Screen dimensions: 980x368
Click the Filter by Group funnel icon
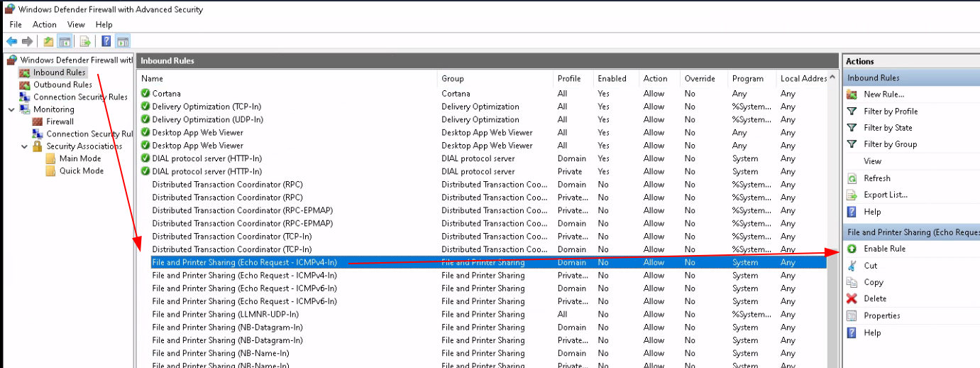coord(852,144)
